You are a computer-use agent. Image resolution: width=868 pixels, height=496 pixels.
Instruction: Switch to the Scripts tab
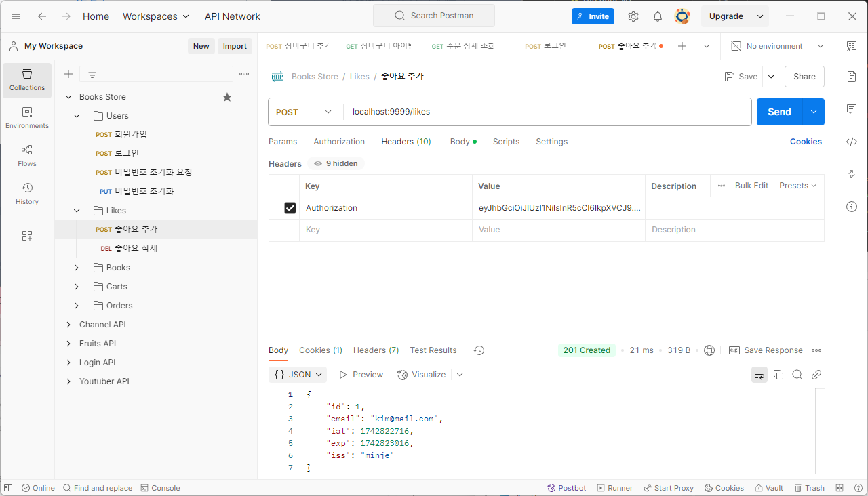506,142
